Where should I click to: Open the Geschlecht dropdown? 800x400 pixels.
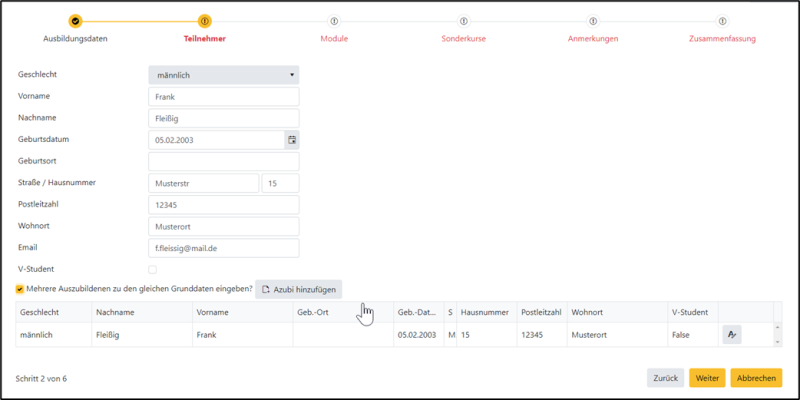(223, 75)
